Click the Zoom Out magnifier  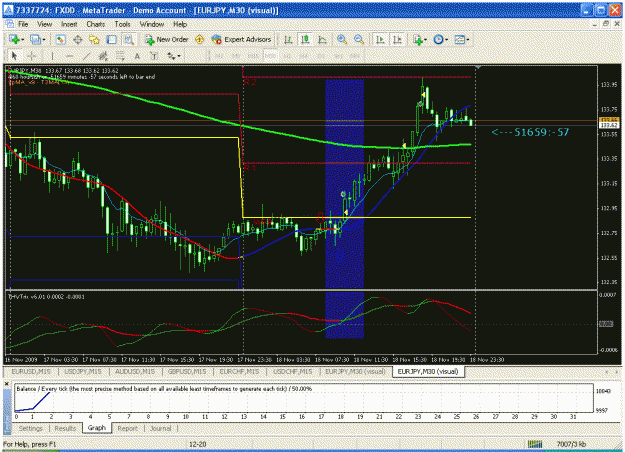pyautogui.click(x=359, y=39)
